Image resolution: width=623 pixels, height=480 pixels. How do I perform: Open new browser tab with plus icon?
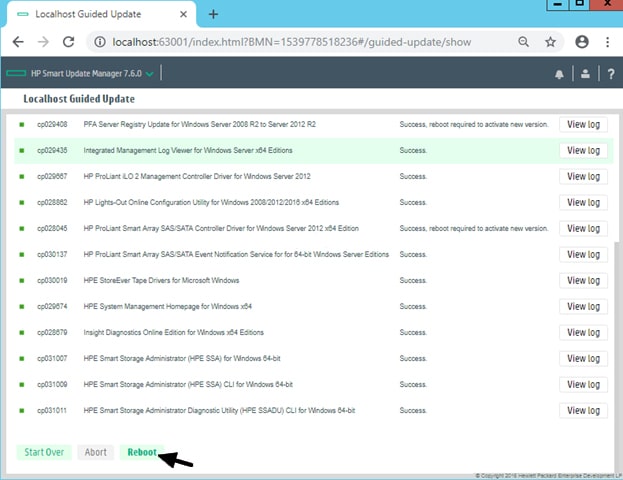[x=213, y=14]
